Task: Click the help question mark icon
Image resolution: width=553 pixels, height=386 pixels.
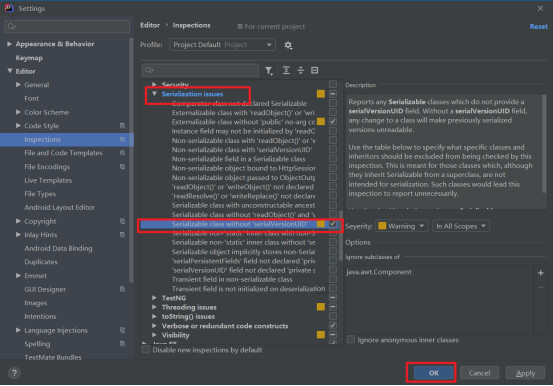Action: 14,373
